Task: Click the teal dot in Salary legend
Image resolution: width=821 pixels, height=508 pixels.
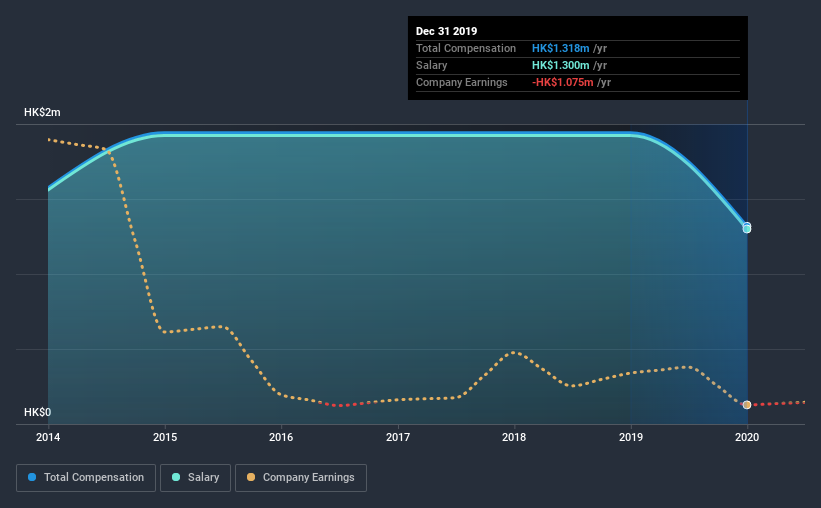Action: click(x=176, y=477)
